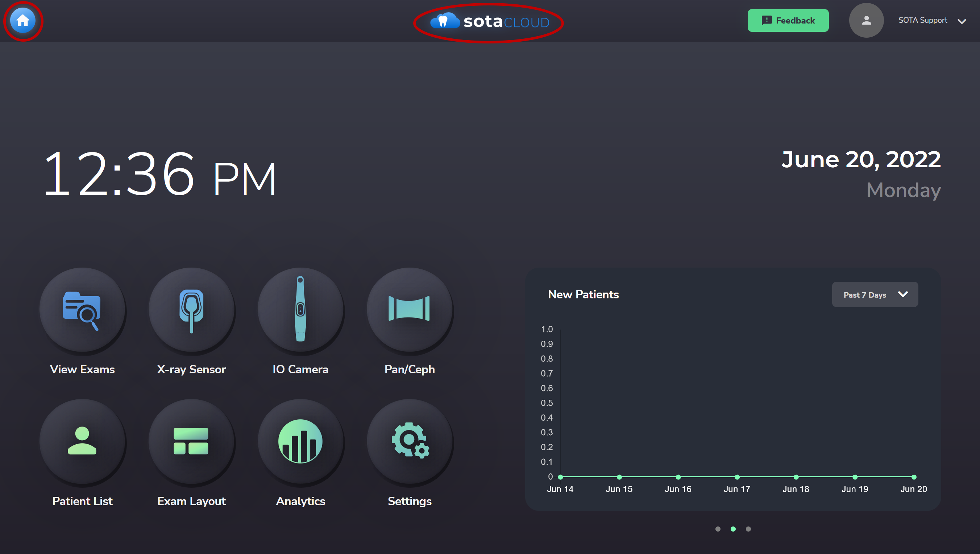The width and height of the screenshot is (980, 554).
Task: Switch to third chart carousel dot
Action: [748, 529]
